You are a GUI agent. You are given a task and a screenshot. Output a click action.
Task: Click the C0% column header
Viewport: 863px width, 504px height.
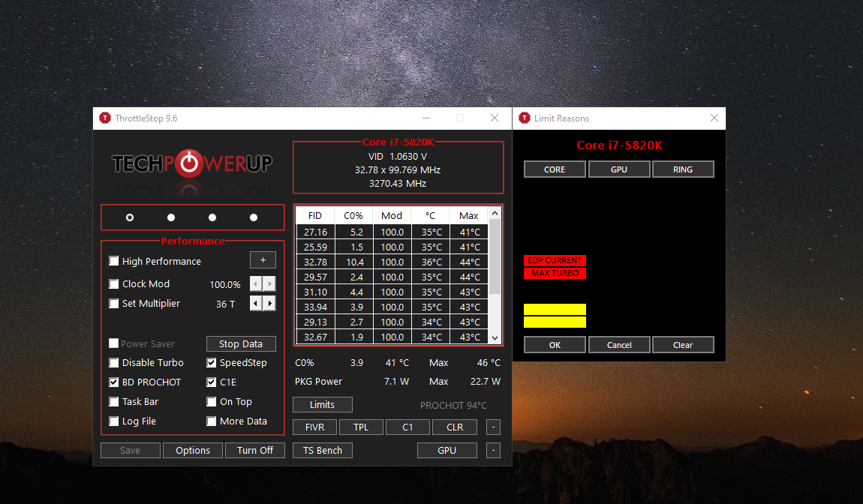[353, 216]
